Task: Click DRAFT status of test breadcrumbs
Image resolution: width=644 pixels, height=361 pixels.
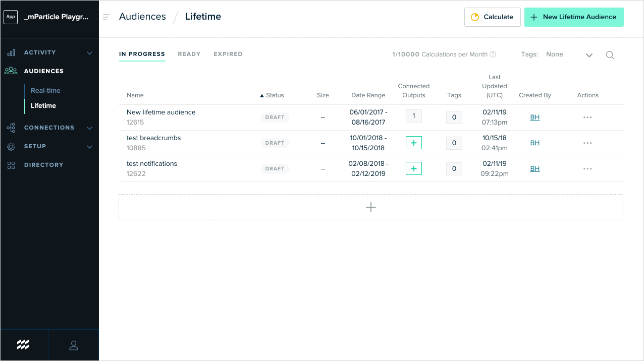Action: point(275,143)
